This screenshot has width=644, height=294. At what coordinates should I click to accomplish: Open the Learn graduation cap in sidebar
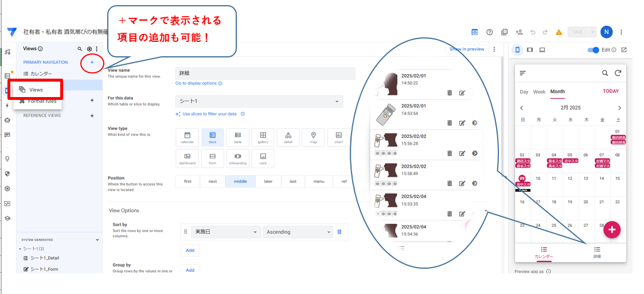click(x=7, y=218)
